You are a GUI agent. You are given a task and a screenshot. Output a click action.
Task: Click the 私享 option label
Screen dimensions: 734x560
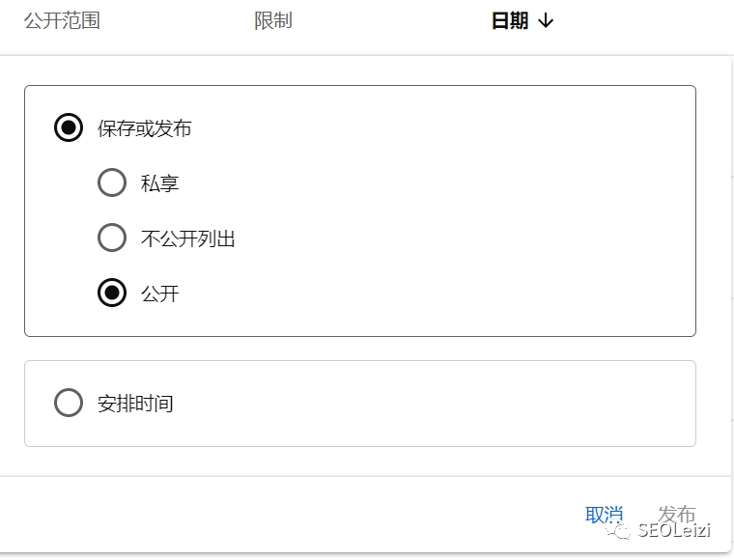(160, 183)
